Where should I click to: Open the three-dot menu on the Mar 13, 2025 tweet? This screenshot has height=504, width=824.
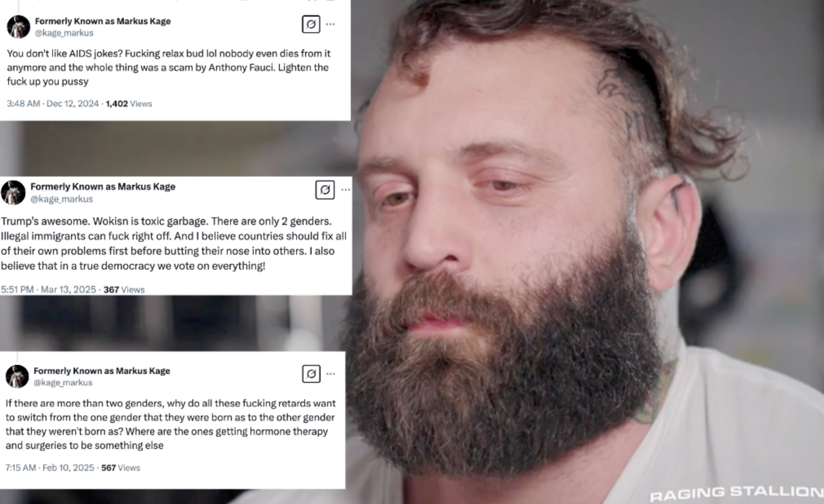point(346,190)
